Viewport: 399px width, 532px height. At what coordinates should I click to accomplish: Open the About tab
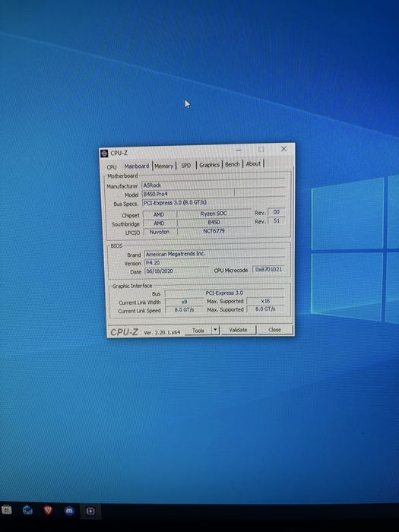click(x=253, y=163)
